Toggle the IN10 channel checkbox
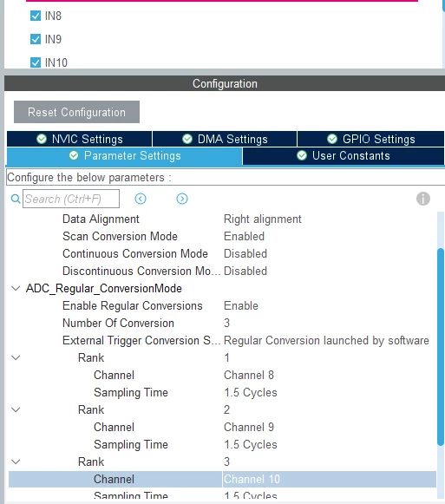Screen dimensions: 445x504 tap(36, 62)
